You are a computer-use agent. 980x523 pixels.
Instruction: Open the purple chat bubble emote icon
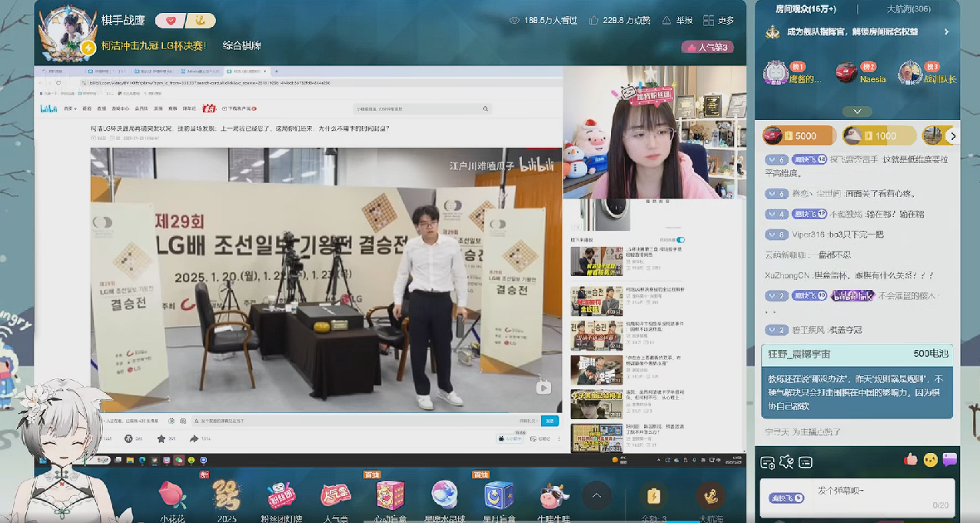pyautogui.click(x=950, y=459)
